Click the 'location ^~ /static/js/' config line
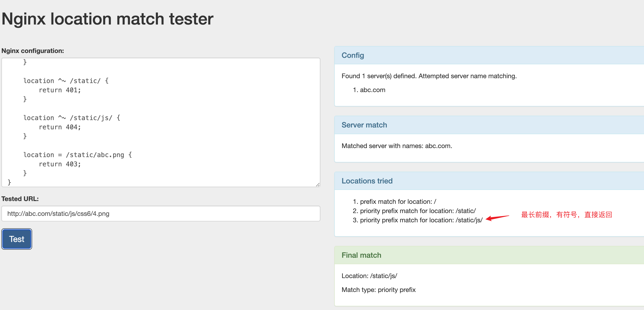 click(x=72, y=118)
